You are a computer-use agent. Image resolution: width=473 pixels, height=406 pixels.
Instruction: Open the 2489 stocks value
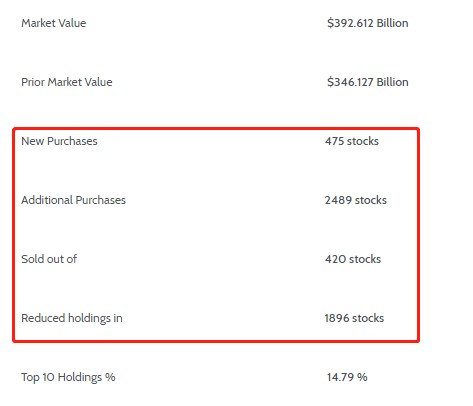[x=356, y=200]
